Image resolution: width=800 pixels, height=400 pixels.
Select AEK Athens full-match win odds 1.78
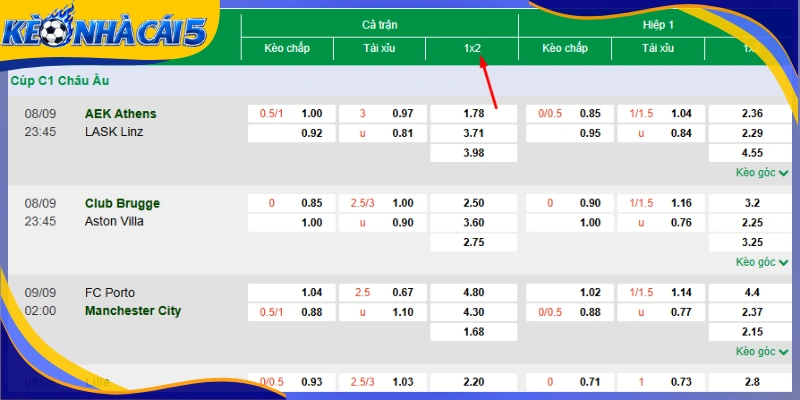(473, 113)
